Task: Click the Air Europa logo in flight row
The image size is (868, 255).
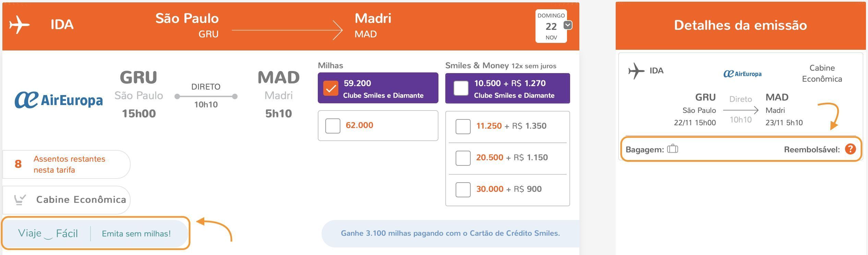Action: point(59,100)
